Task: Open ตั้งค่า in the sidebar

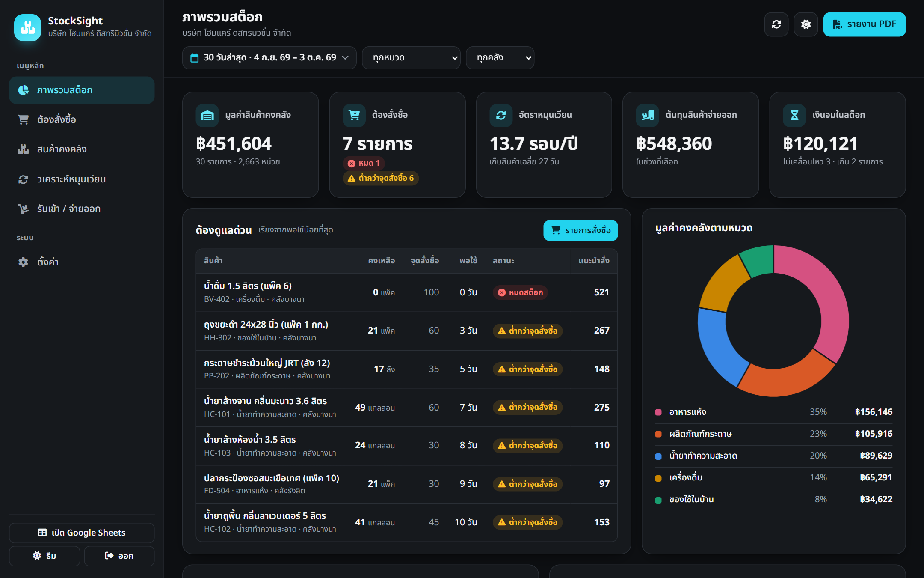Action: (82, 262)
